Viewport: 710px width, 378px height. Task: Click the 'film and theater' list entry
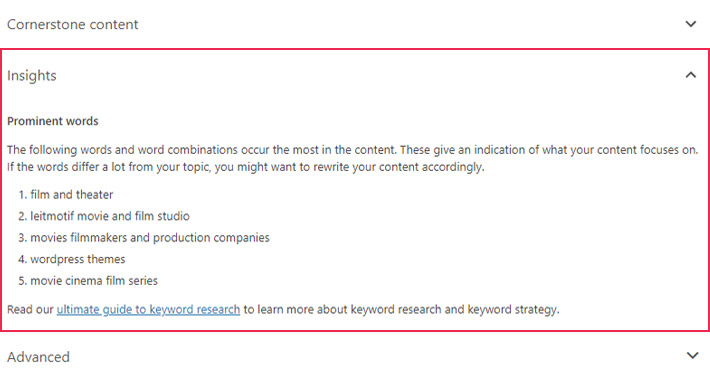[x=72, y=195]
